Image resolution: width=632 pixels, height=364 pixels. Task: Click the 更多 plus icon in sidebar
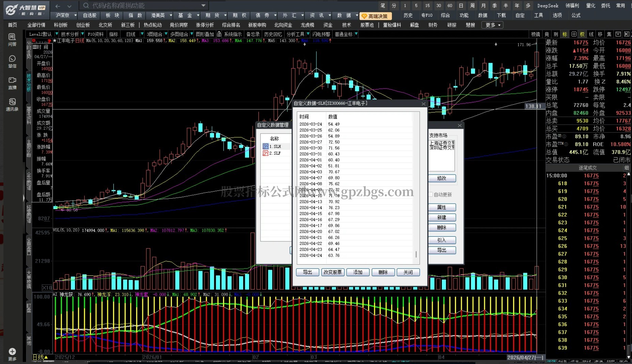(x=12, y=354)
